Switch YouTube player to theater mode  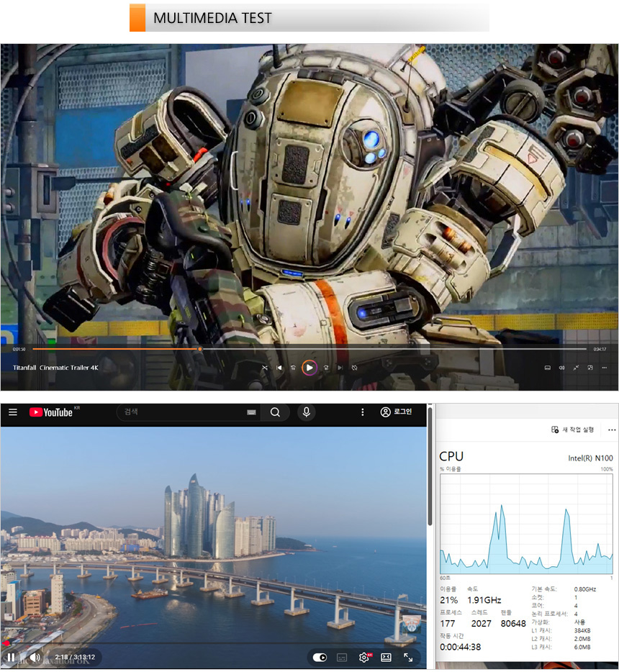[386, 658]
